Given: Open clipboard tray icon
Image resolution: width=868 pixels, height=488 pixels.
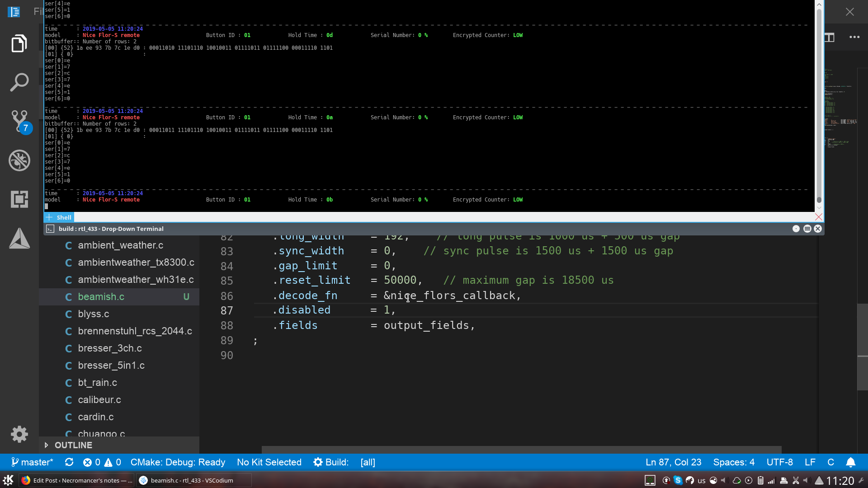Looking at the screenshot, I should coord(760,481).
